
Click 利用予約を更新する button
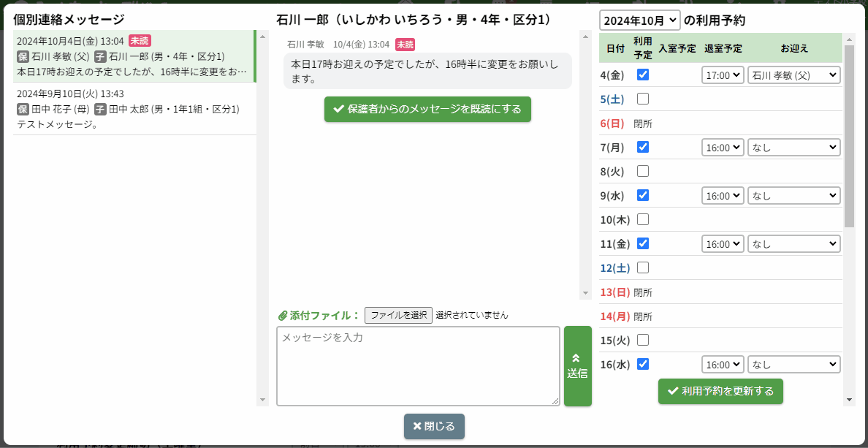point(720,391)
